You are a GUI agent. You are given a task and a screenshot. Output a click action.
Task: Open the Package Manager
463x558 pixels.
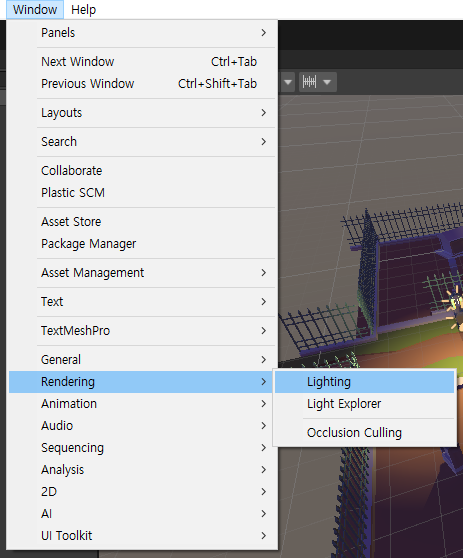coord(142,244)
